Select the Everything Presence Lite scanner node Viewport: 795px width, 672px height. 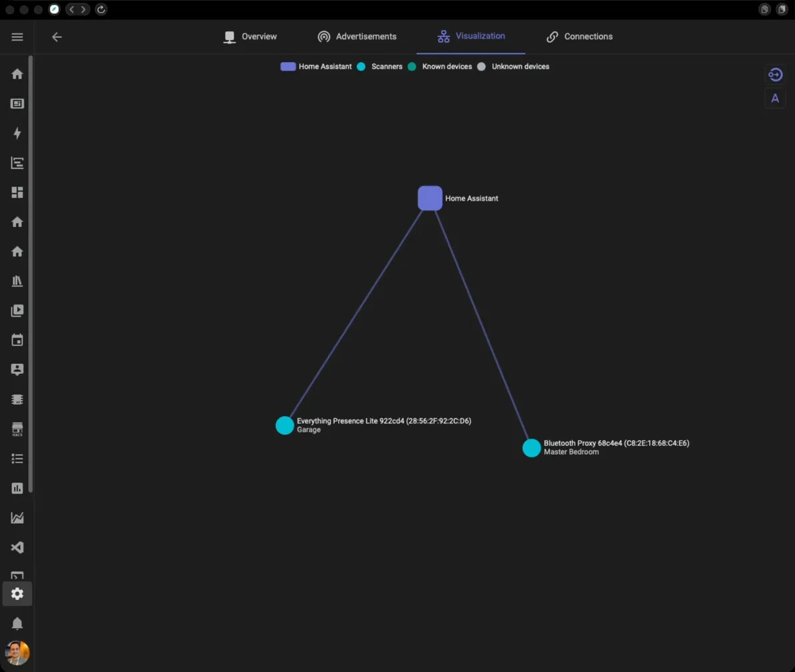click(x=284, y=425)
